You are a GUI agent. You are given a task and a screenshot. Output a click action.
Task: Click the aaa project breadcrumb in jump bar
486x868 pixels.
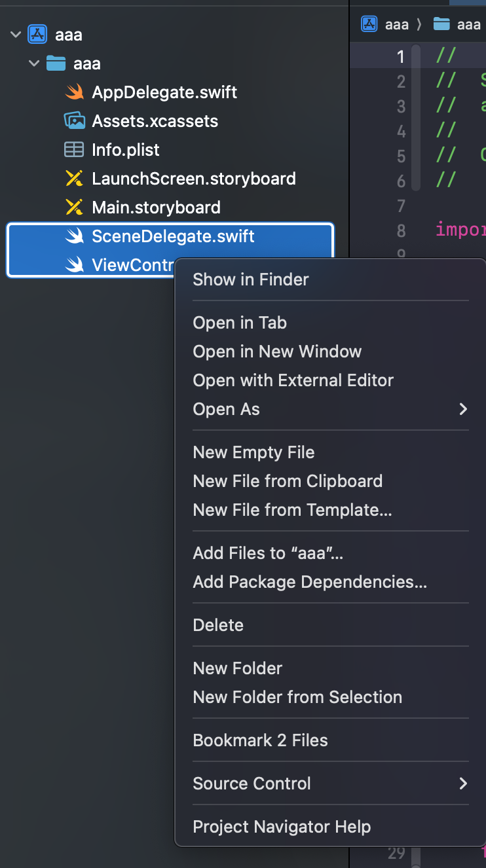pos(386,25)
